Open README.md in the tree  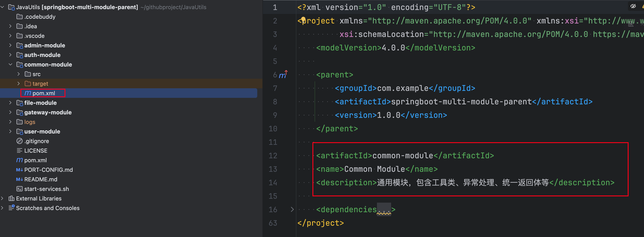(41, 179)
